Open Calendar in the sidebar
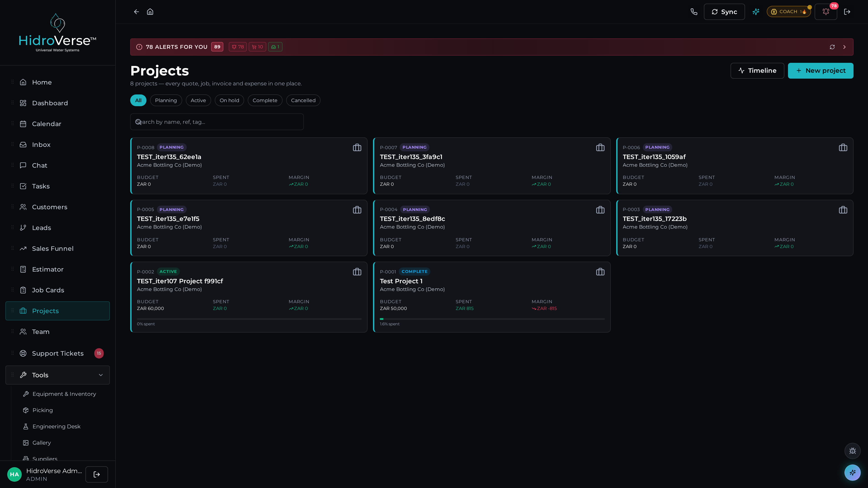The image size is (868, 488). 58,124
